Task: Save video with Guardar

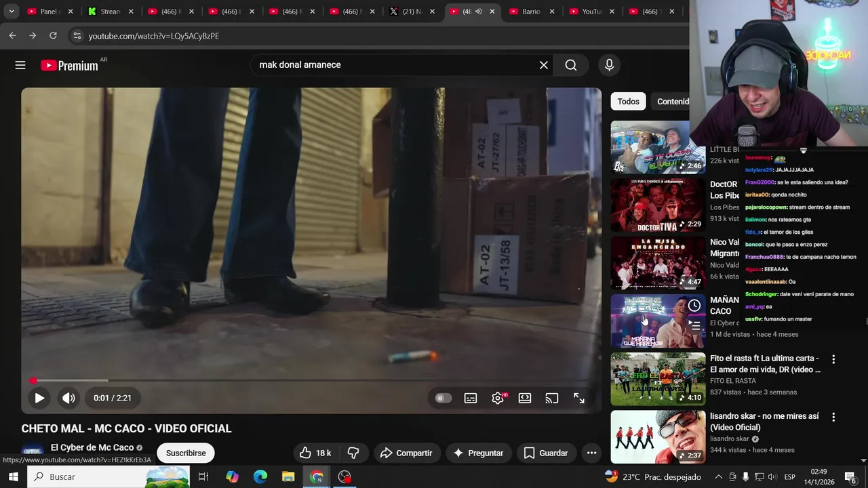Action: pos(546,453)
